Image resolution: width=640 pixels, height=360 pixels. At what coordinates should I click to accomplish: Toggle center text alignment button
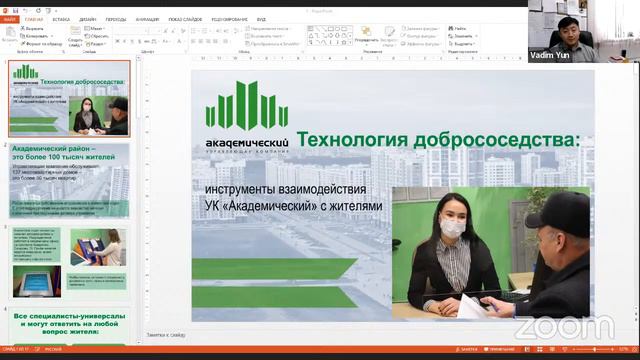point(200,41)
